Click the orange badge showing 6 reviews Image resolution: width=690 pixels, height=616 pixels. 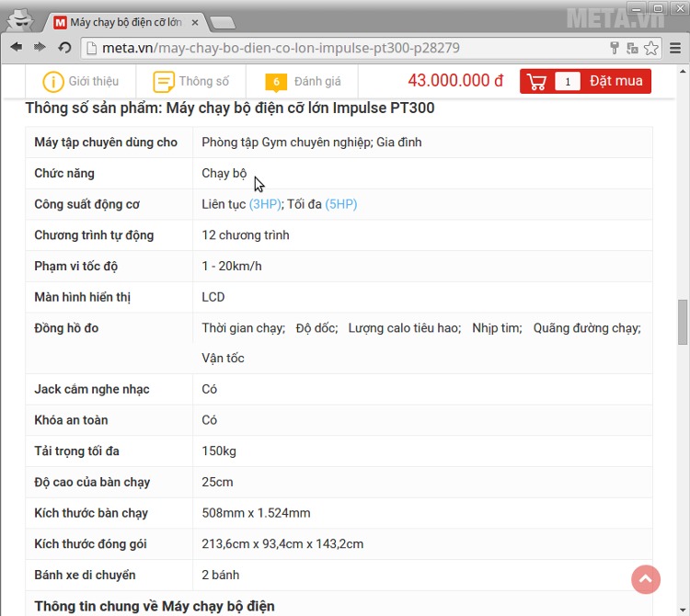[x=276, y=82]
